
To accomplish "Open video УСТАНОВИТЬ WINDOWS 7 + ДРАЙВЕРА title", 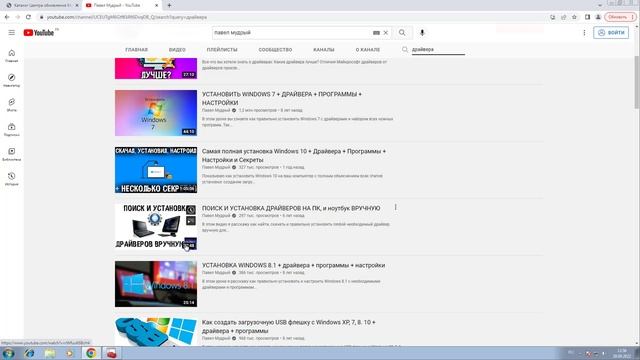I will 282,98.
